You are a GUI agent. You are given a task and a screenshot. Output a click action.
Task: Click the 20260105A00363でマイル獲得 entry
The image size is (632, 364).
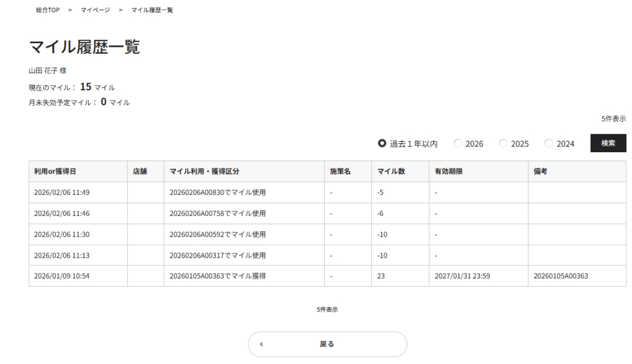217,276
